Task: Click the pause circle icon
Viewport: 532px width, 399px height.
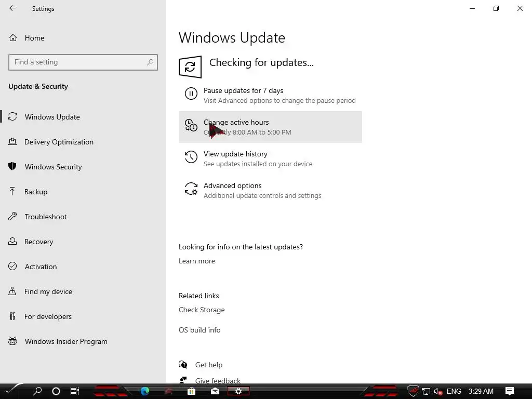Action: click(191, 94)
